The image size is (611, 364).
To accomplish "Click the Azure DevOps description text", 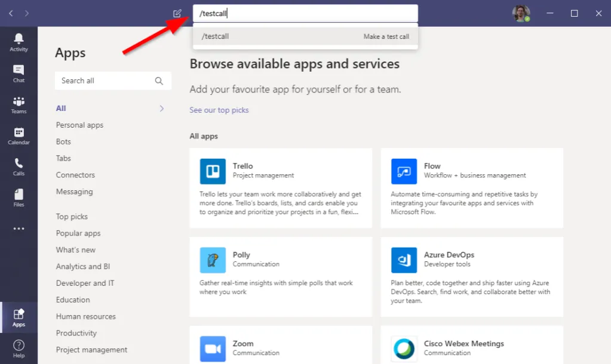I will click(470, 292).
